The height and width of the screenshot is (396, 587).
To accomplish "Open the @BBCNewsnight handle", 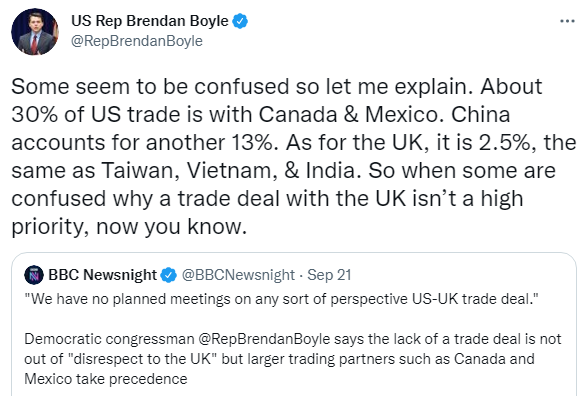I will [238, 275].
